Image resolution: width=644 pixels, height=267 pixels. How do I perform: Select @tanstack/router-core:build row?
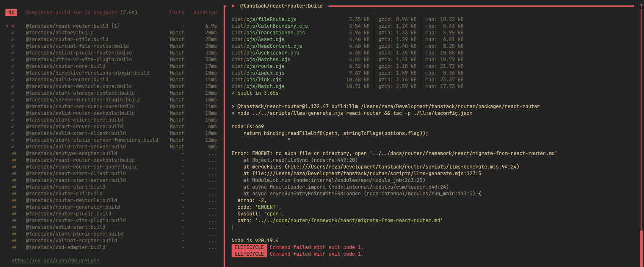(x=111, y=66)
